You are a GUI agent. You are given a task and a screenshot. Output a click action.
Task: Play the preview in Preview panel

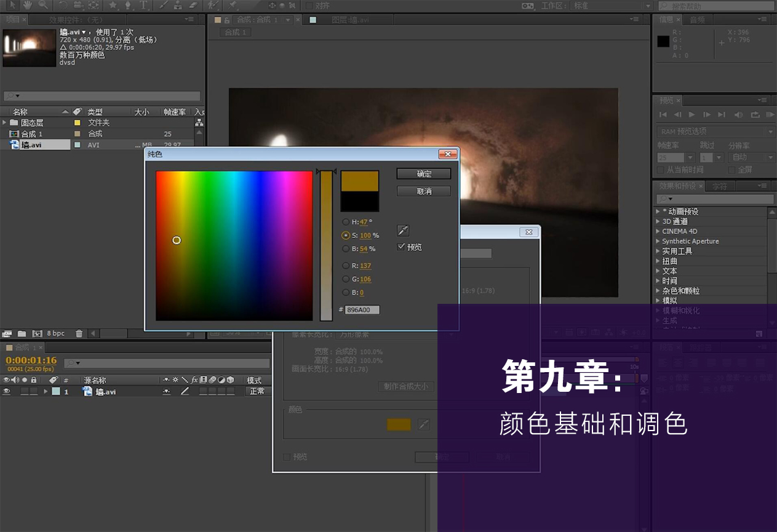pos(692,114)
